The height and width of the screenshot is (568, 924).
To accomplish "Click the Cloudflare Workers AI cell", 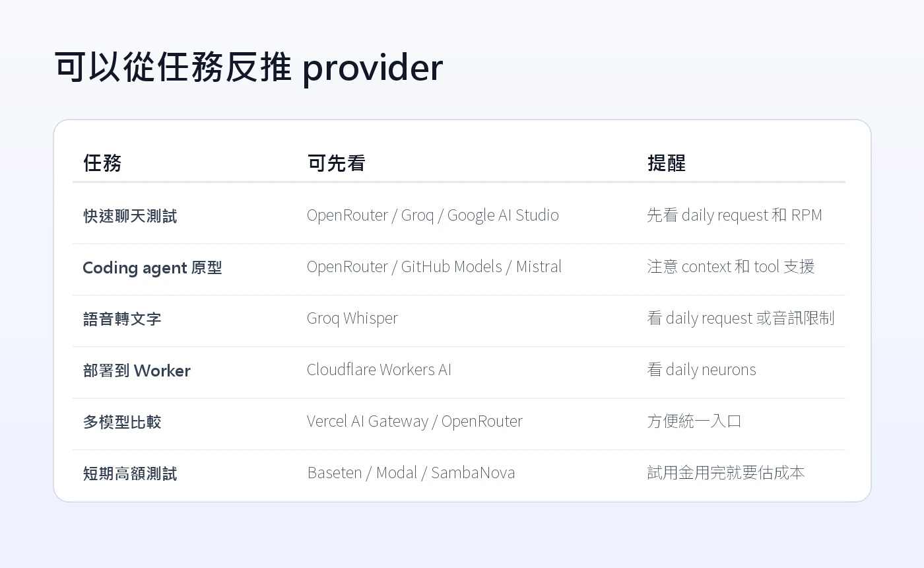I will 379,369.
